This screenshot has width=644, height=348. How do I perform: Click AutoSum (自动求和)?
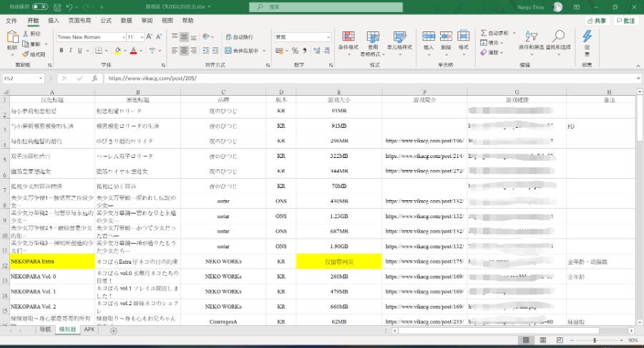tap(494, 33)
